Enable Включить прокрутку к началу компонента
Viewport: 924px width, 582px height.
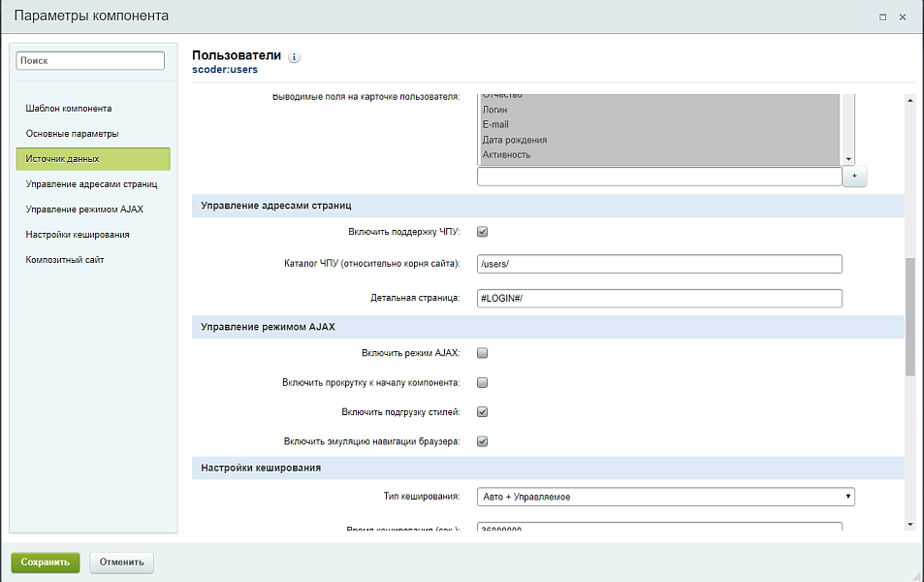pos(482,382)
